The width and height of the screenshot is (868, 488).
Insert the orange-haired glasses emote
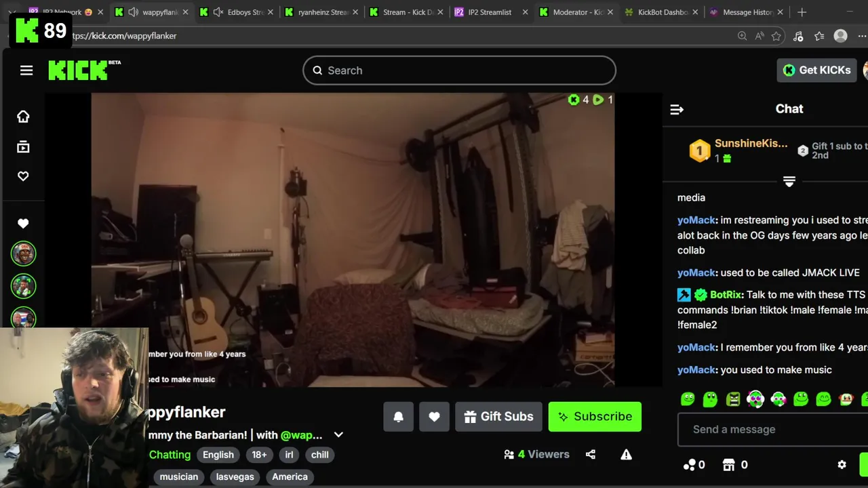click(846, 399)
